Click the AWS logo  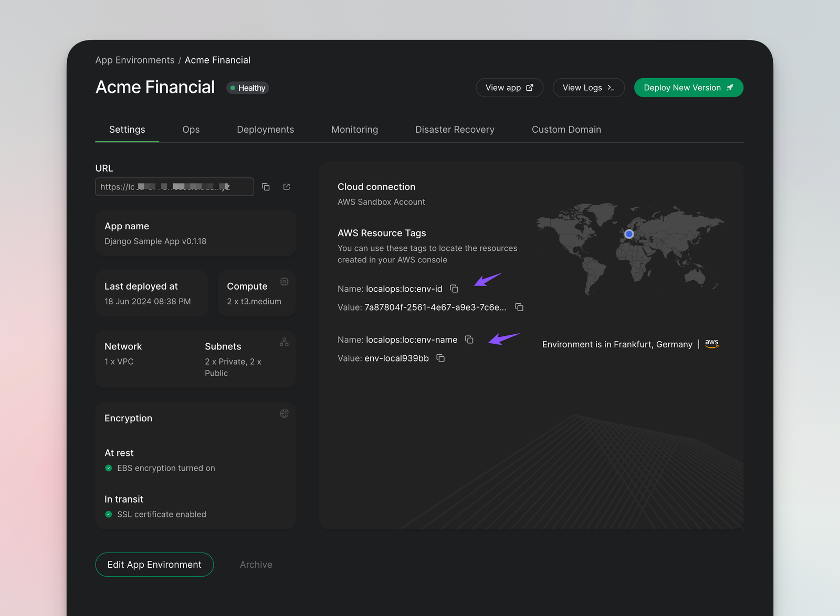712,344
